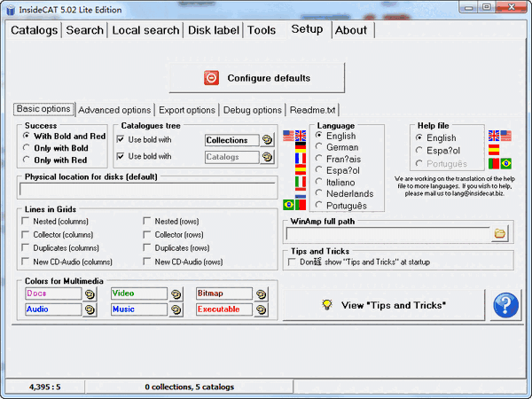
Task: Toggle Use bold with Catalogs checkbox
Action: pyautogui.click(x=121, y=156)
